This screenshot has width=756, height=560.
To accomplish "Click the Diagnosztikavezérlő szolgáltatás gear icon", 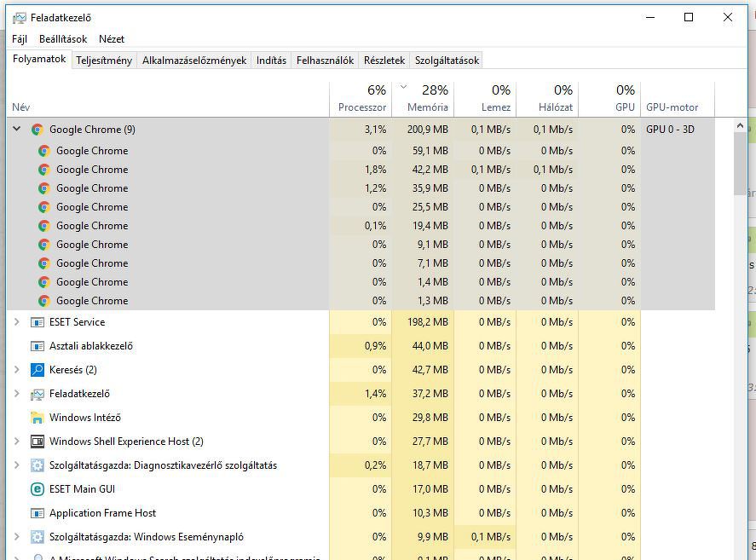I will [x=37, y=465].
